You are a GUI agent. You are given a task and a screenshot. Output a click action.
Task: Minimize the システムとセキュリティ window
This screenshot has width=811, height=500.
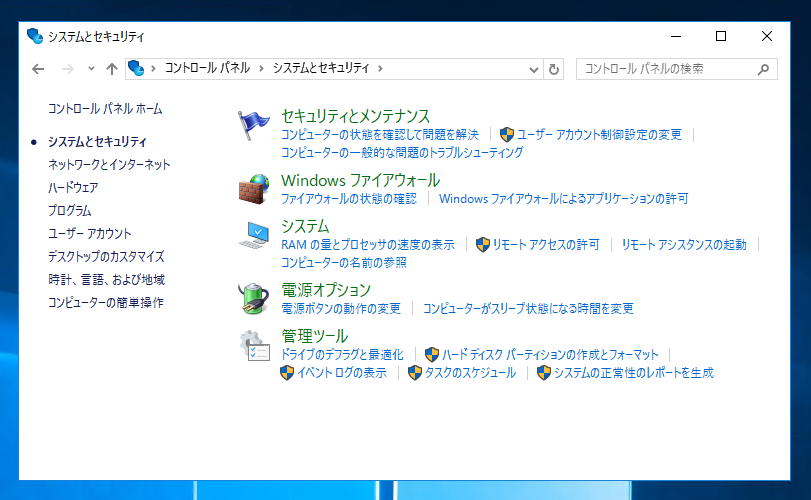[675, 36]
